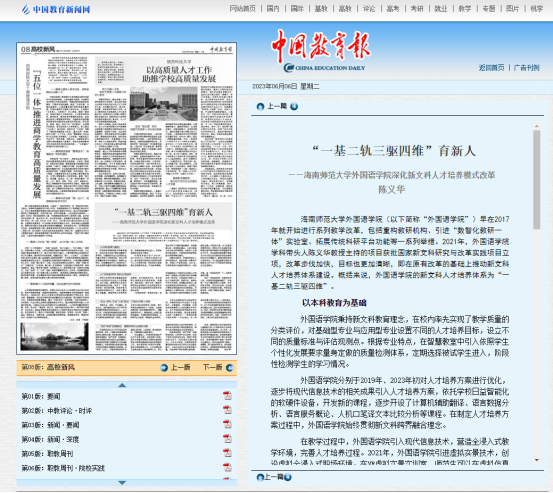Open 评论 navigation item

coord(369,8)
